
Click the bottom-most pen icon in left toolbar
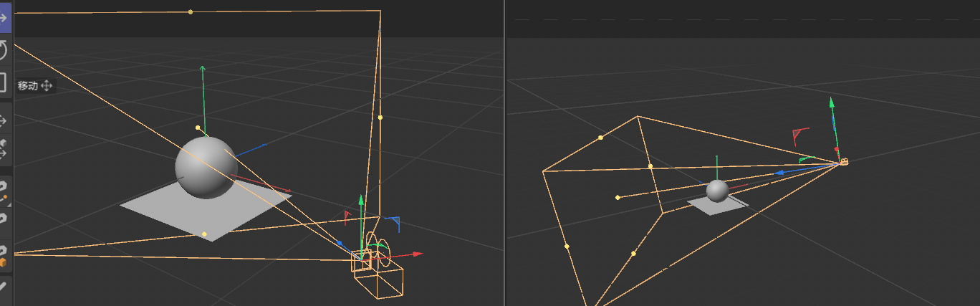pyautogui.click(x=4, y=285)
